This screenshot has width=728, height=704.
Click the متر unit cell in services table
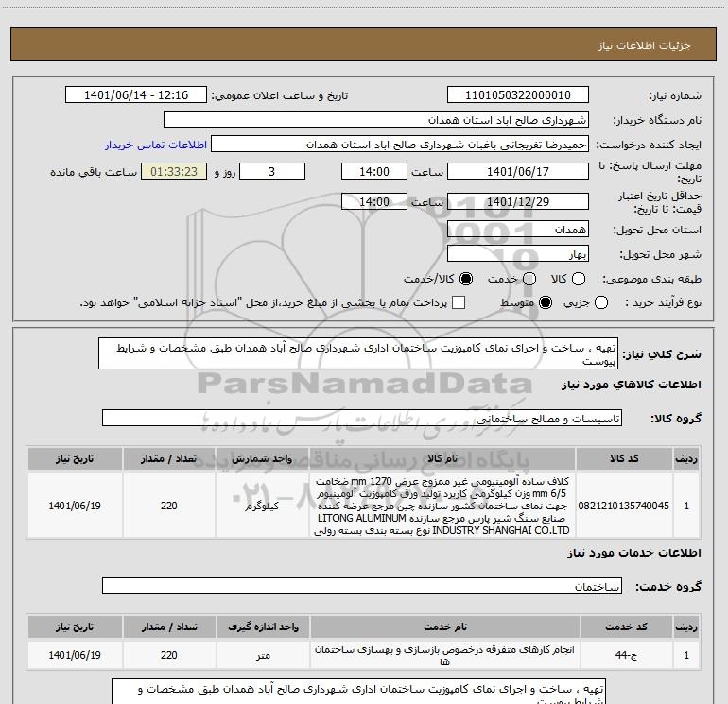click(x=263, y=655)
